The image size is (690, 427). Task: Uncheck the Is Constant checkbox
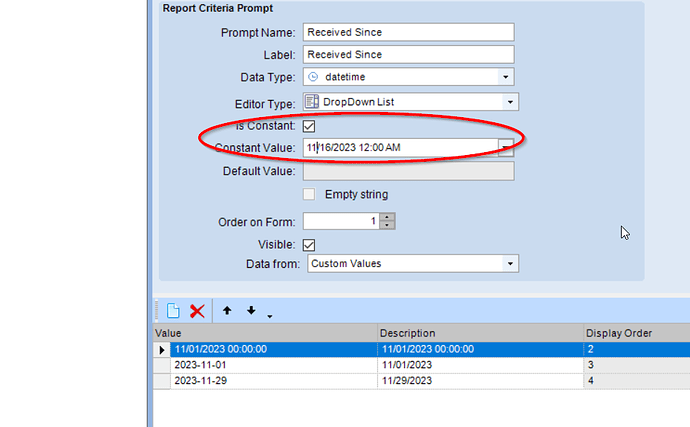tap(309, 126)
